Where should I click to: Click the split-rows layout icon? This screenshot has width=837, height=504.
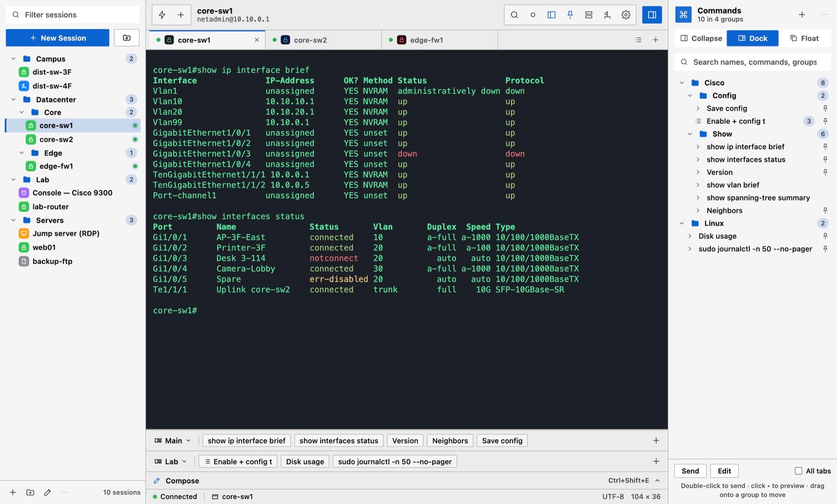tap(589, 15)
